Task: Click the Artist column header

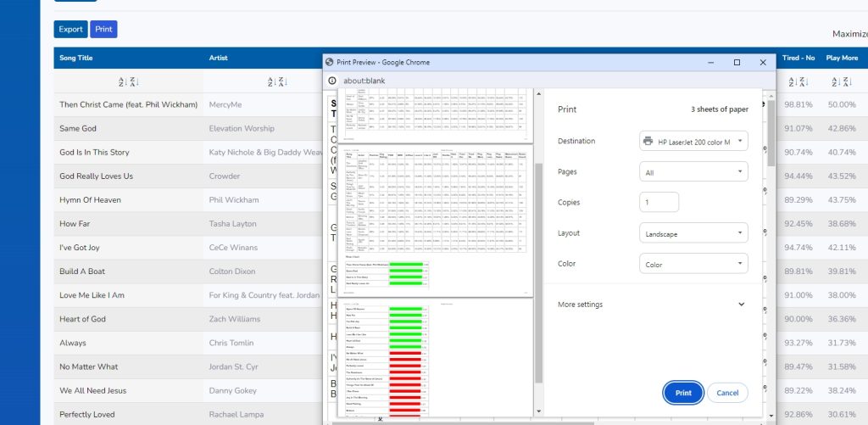Action: tap(218, 58)
